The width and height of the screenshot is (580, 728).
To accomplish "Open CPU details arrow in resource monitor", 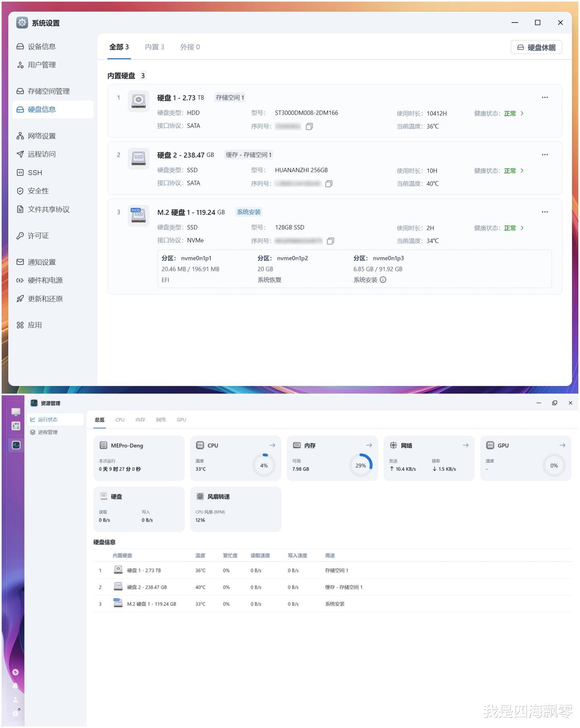I will coord(272,445).
